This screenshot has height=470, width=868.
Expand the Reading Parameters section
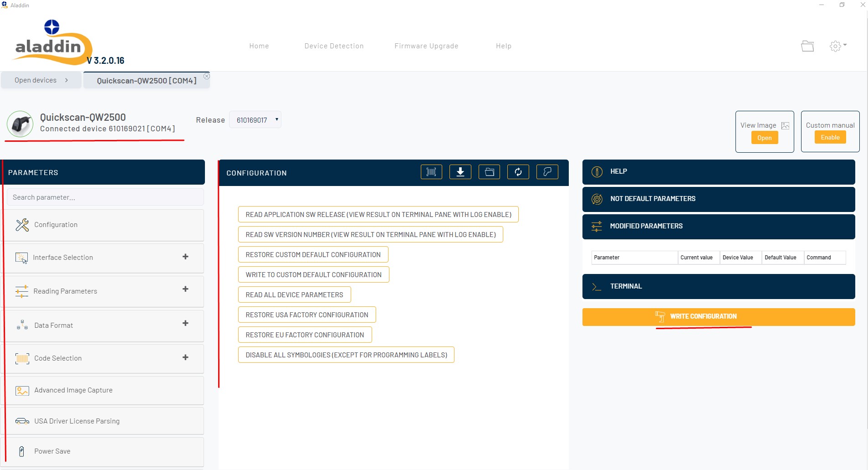click(185, 289)
